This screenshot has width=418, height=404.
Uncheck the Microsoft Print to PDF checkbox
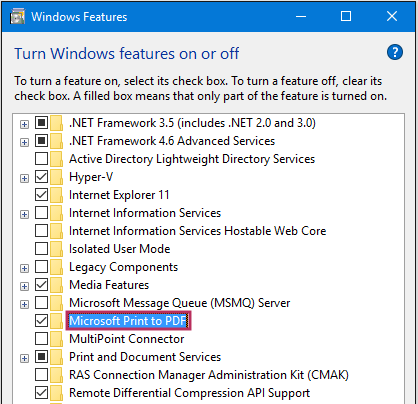click(41, 321)
